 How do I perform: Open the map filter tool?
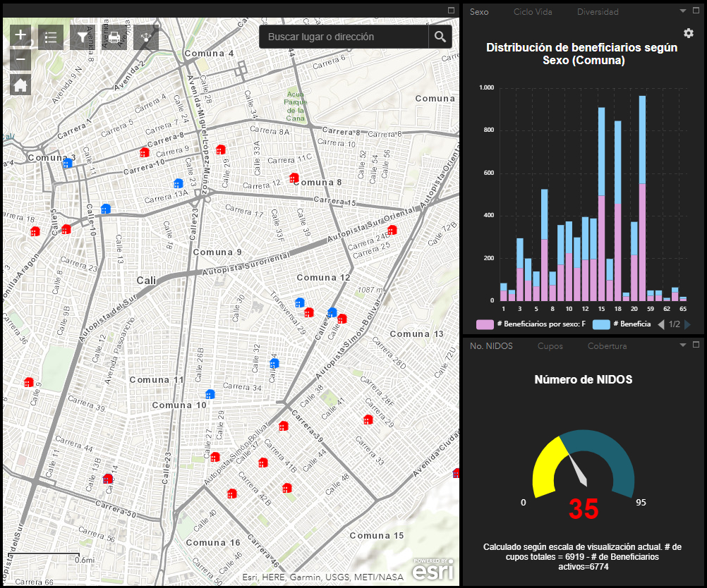coord(83,37)
